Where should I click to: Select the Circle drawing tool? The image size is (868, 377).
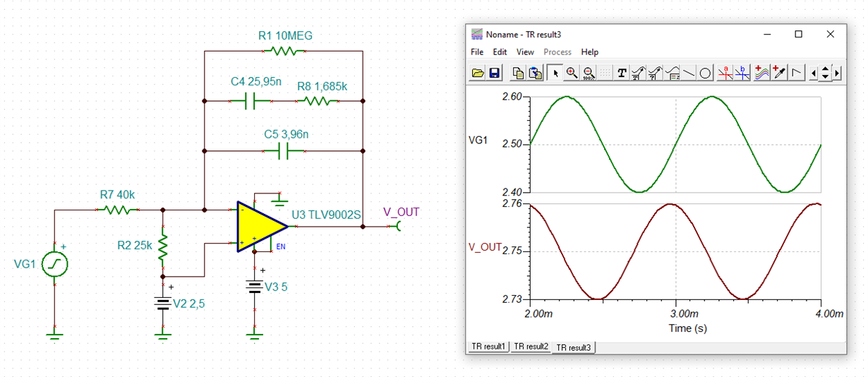tap(705, 73)
